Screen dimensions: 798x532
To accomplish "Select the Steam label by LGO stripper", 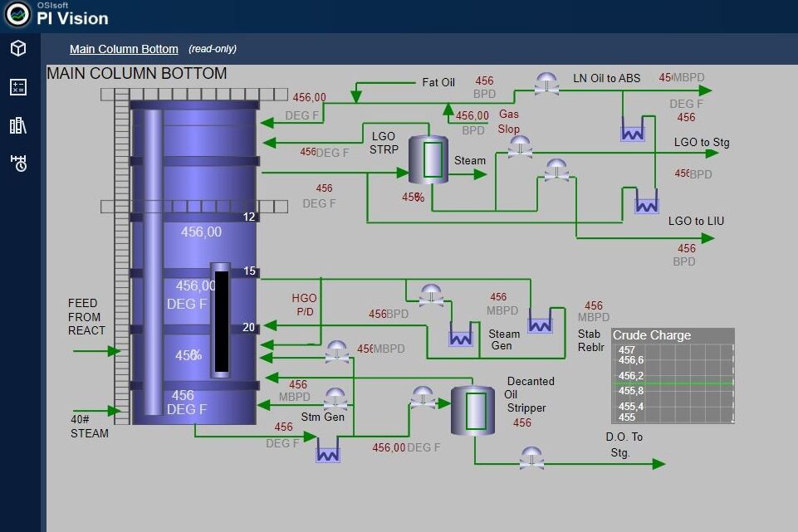I will [470, 161].
